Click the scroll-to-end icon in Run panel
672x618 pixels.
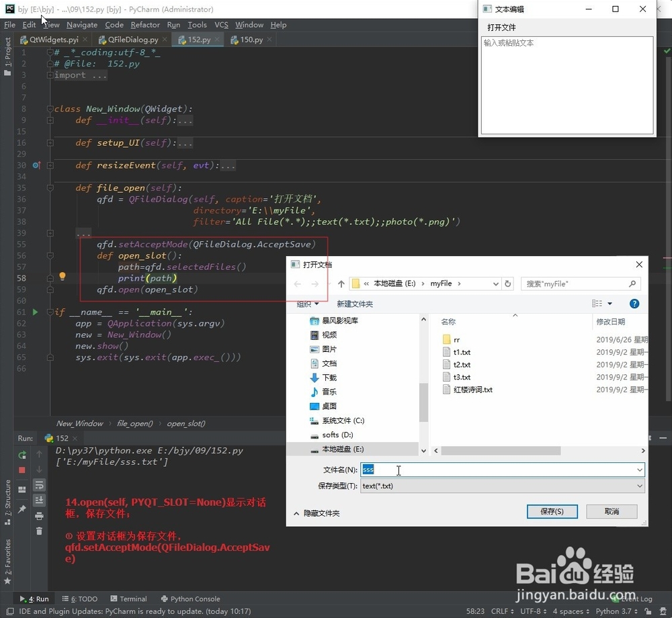point(39,500)
